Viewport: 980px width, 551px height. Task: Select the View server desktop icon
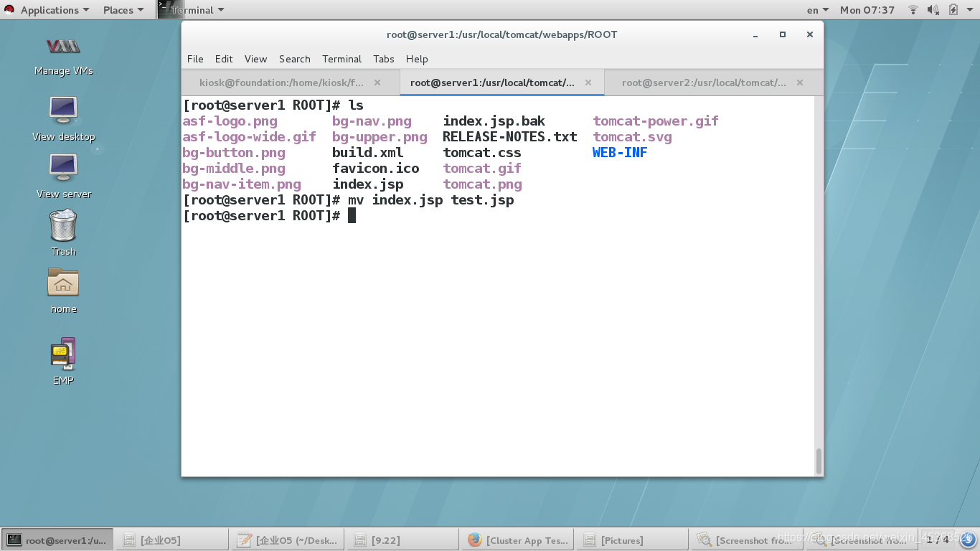click(x=63, y=176)
